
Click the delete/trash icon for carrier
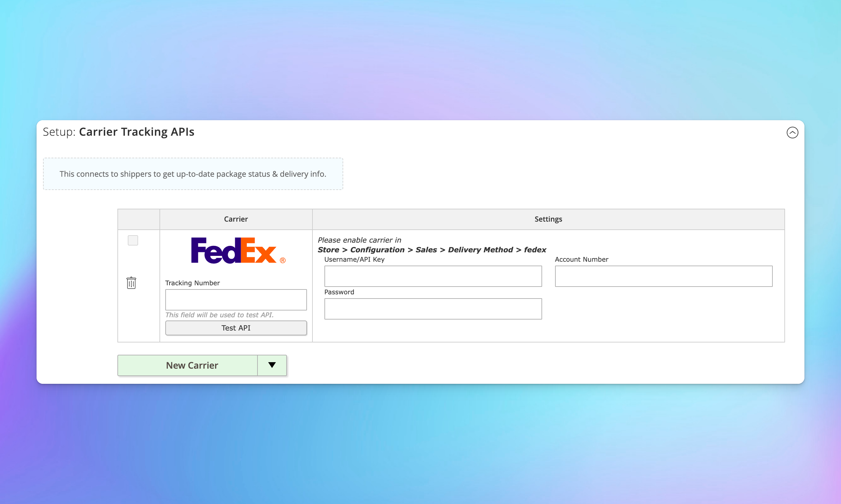(x=131, y=283)
